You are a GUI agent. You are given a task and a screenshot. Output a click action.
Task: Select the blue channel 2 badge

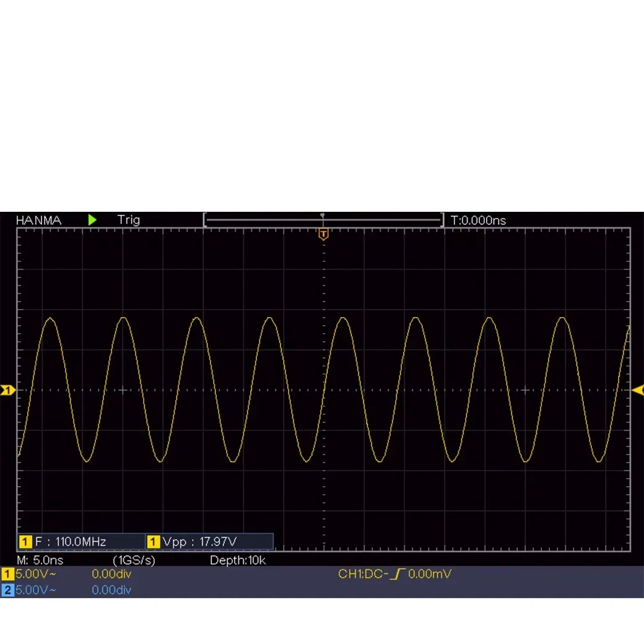[7, 590]
